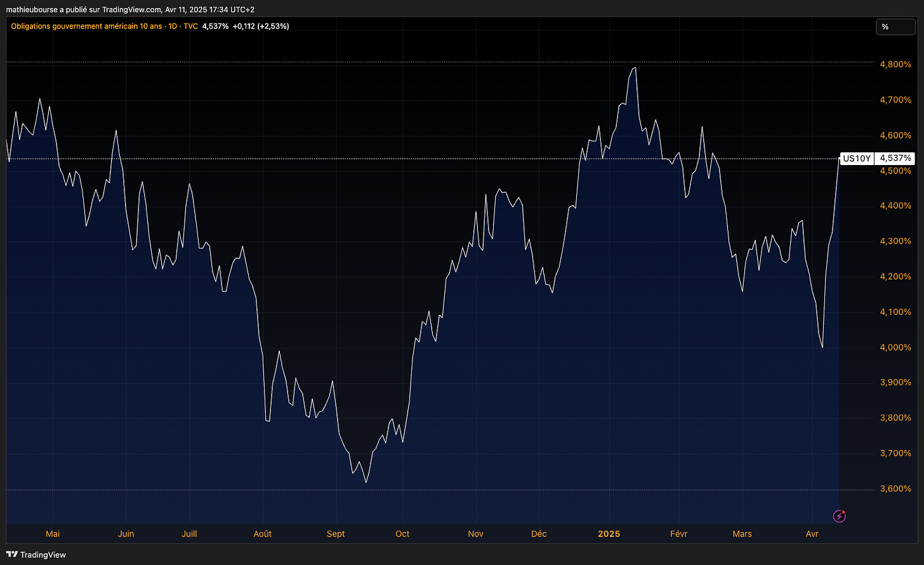
Task: Click the 3,900% price axis label
Action: [895, 382]
